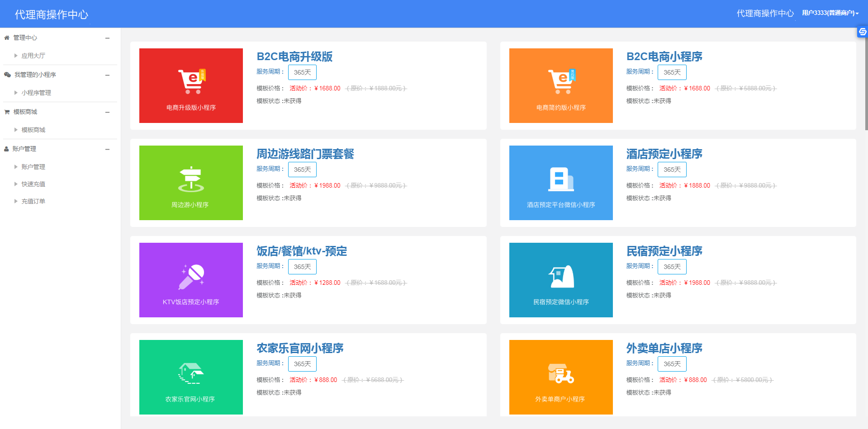Click the 365天 service period field under 酒店预定小程序
Viewport: 868px width, 429px height.
(x=672, y=169)
